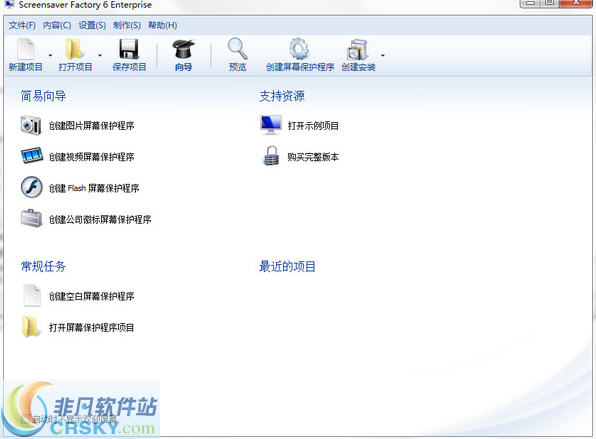Open the 帮助(H) menu
The image size is (596, 439).
(163, 25)
